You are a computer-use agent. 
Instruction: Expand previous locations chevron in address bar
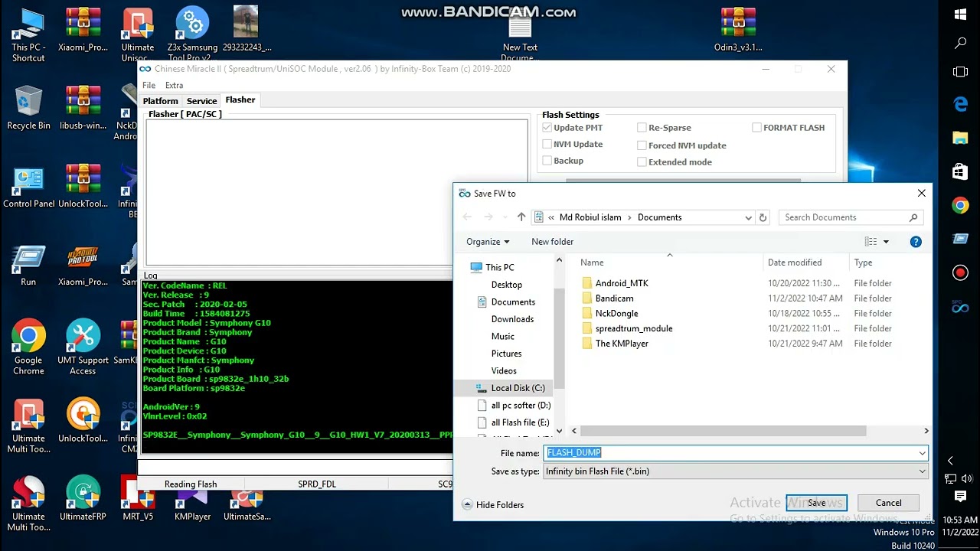click(551, 217)
